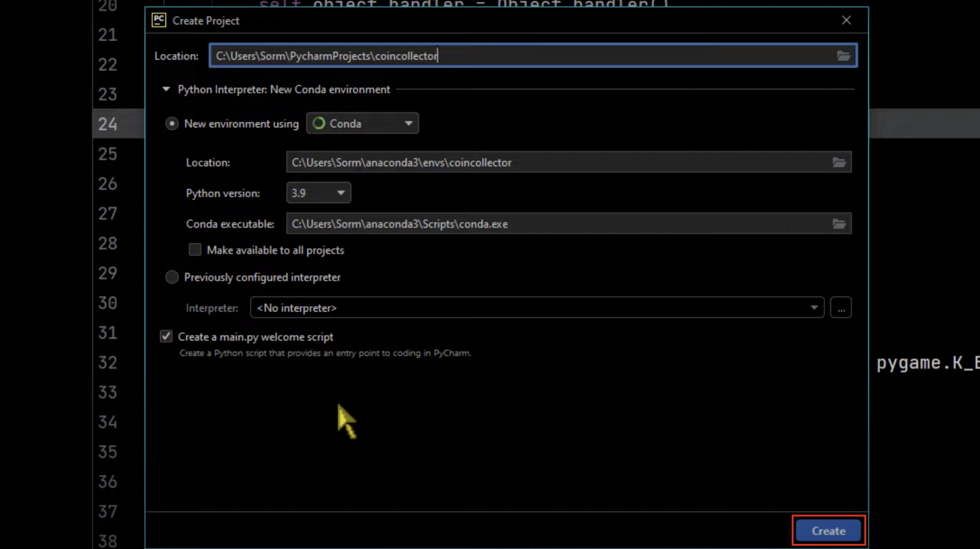Viewport: 980px width, 549px height.
Task: Click the conda environment Location path field
Action: point(568,162)
